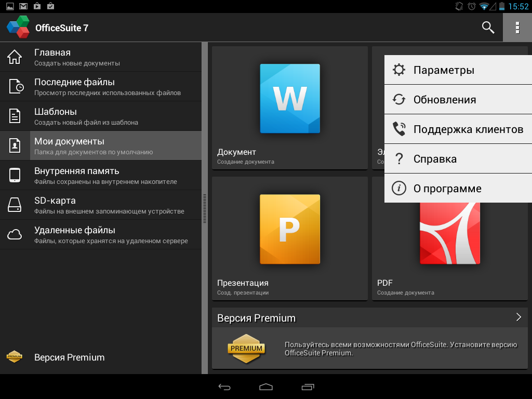The image size is (532, 399).
Task: Tap the Android recent apps button
Action: (x=308, y=387)
